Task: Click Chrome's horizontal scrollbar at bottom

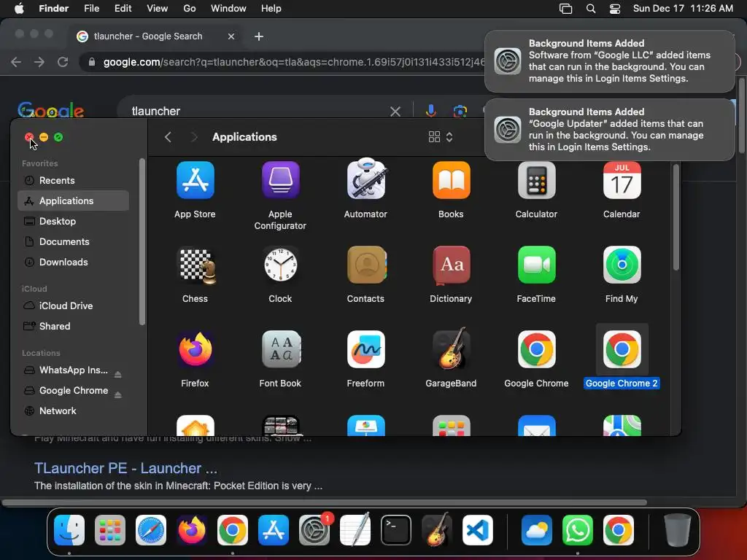Action: coord(325,502)
